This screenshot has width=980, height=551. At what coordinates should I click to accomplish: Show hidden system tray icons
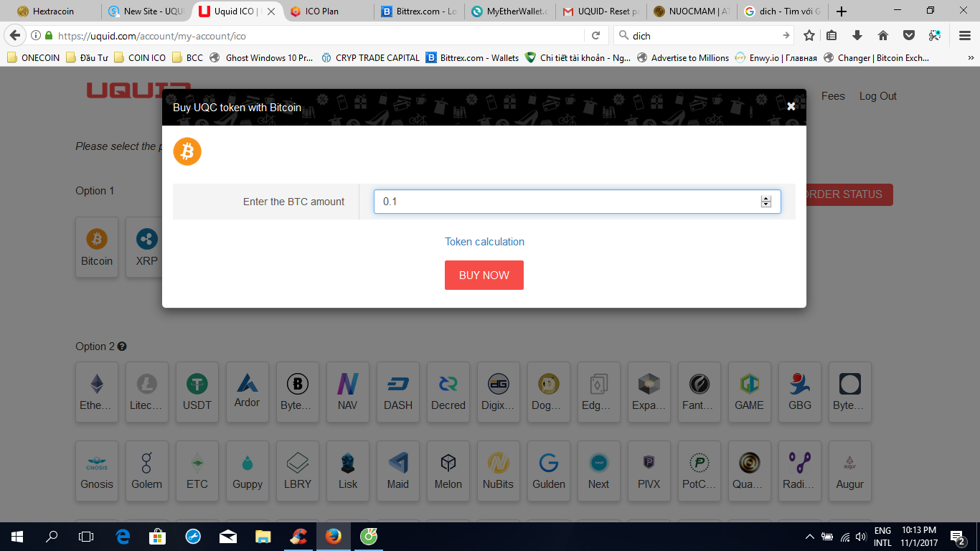point(810,537)
